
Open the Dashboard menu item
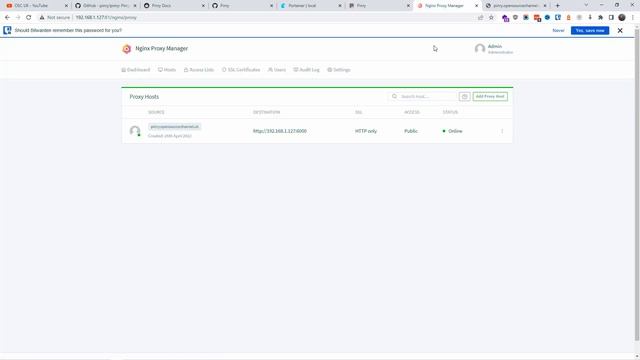136,70
